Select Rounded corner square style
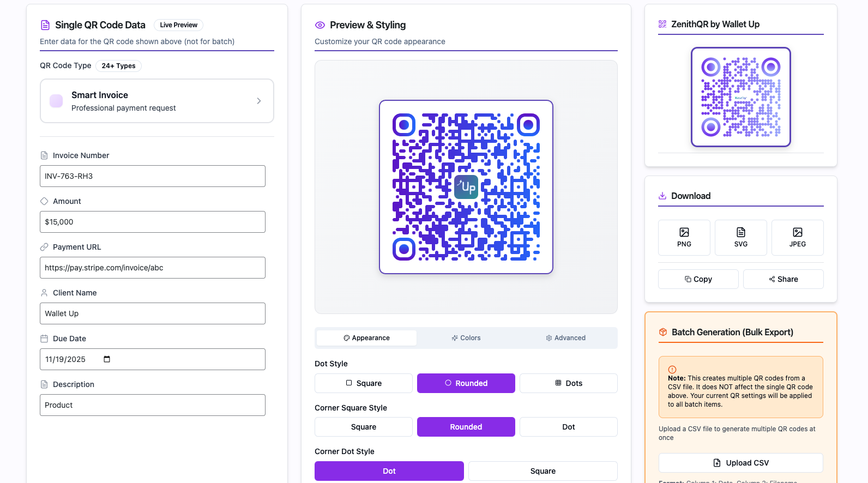The height and width of the screenshot is (483, 868). [466, 427]
